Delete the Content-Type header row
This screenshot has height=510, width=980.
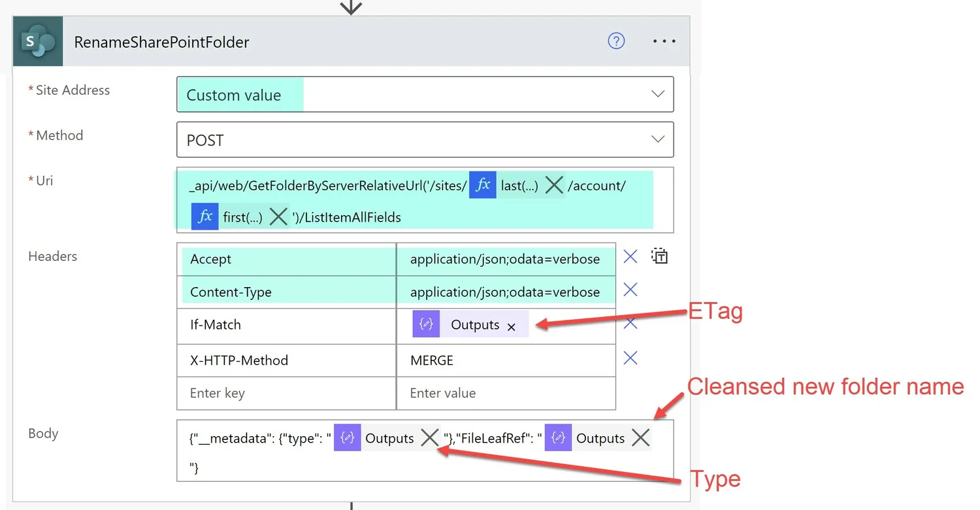[x=629, y=290]
